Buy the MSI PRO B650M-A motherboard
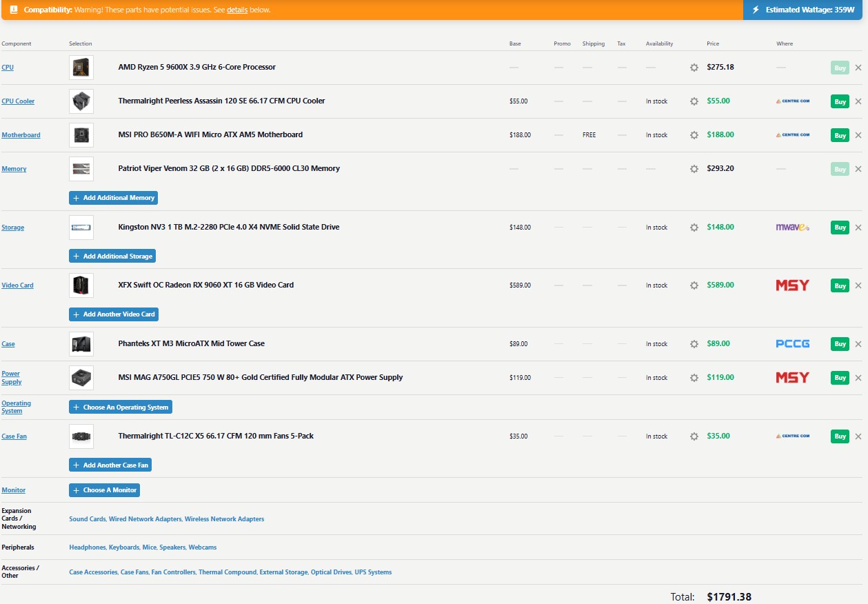 (840, 135)
